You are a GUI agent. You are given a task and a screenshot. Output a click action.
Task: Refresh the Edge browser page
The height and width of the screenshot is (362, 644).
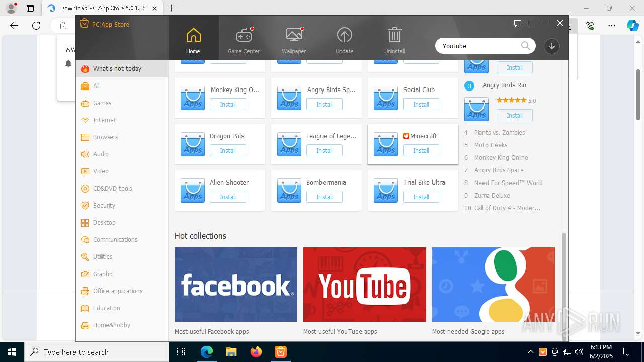36,26
